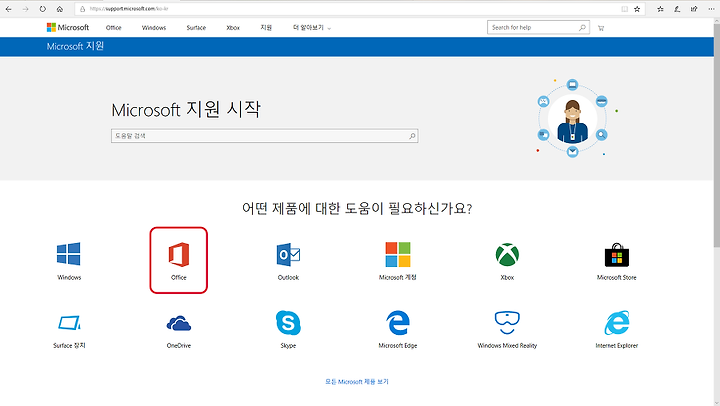This screenshot has width=720, height=406.
Task: Click the Outlook text label
Action: (288, 277)
